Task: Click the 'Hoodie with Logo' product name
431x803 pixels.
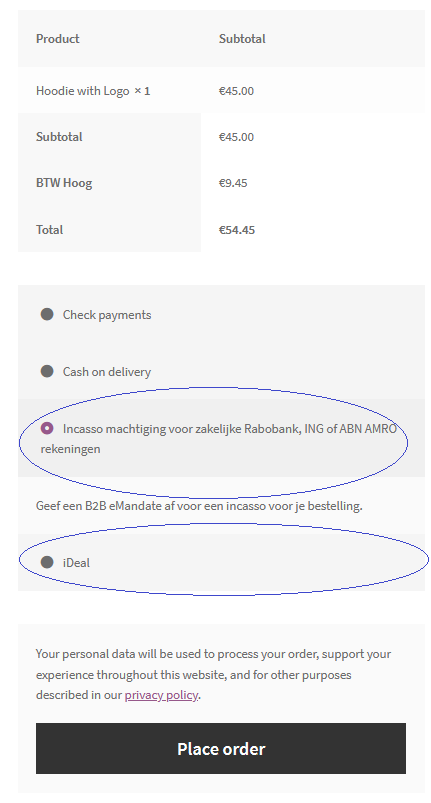Action: click(82, 91)
